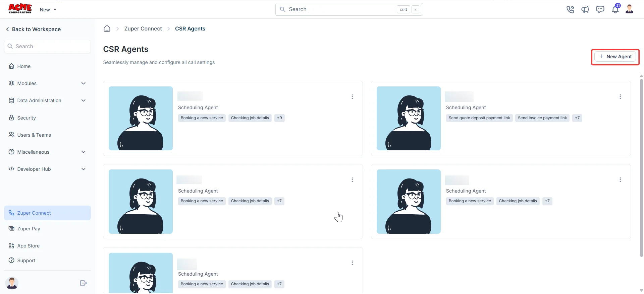Click the Developer Hub code icon

(11, 169)
